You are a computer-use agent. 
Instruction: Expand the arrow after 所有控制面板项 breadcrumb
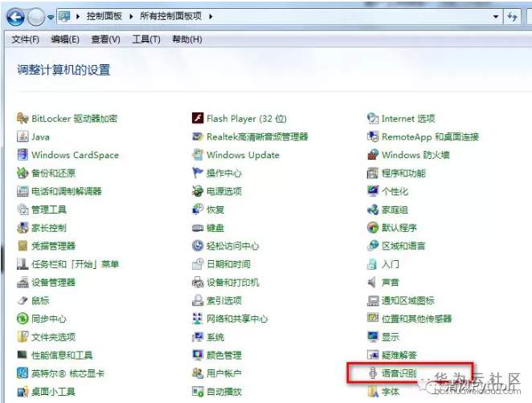point(211,16)
